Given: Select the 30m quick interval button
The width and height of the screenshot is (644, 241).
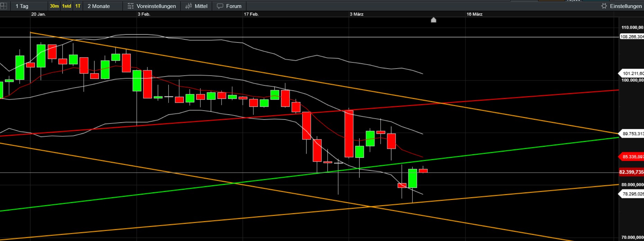Looking at the screenshot, I should 54,6.
